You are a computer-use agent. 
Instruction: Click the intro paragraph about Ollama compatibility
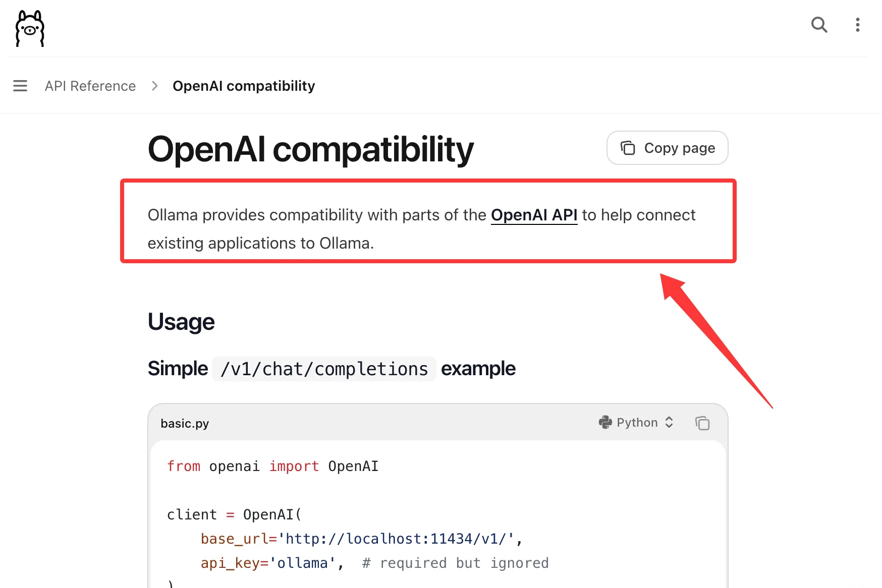click(421, 229)
